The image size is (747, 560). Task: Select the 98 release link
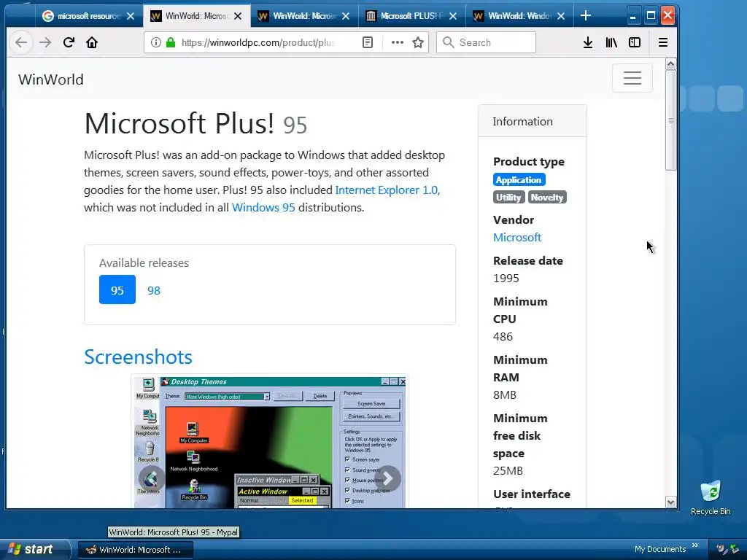click(153, 290)
